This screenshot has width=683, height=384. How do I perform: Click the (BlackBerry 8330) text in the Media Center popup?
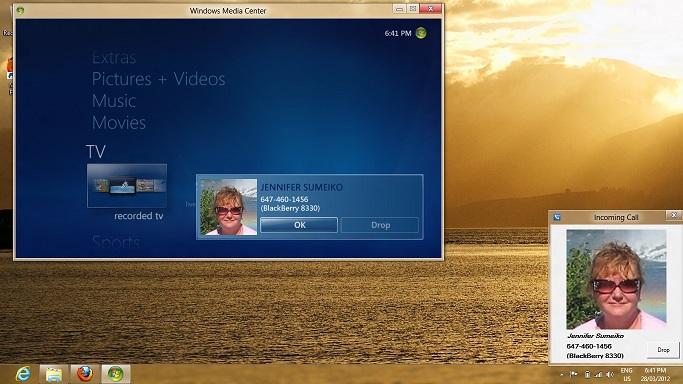(x=290, y=208)
